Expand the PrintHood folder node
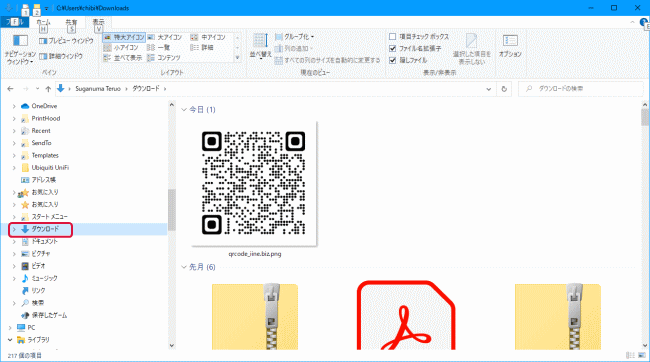 [14, 119]
